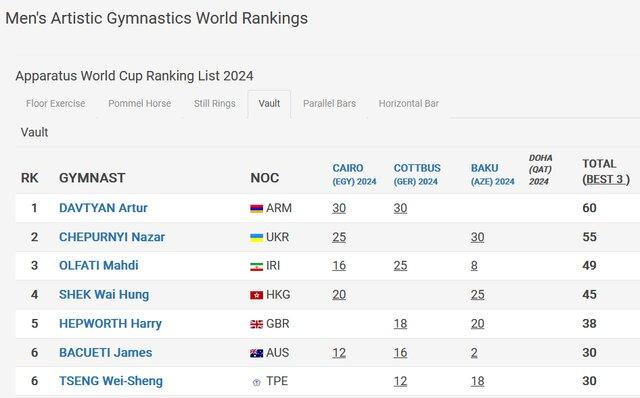Image resolution: width=640 pixels, height=398 pixels.
Task: Click the Ukraine flag icon
Action: click(x=256, y=238)
